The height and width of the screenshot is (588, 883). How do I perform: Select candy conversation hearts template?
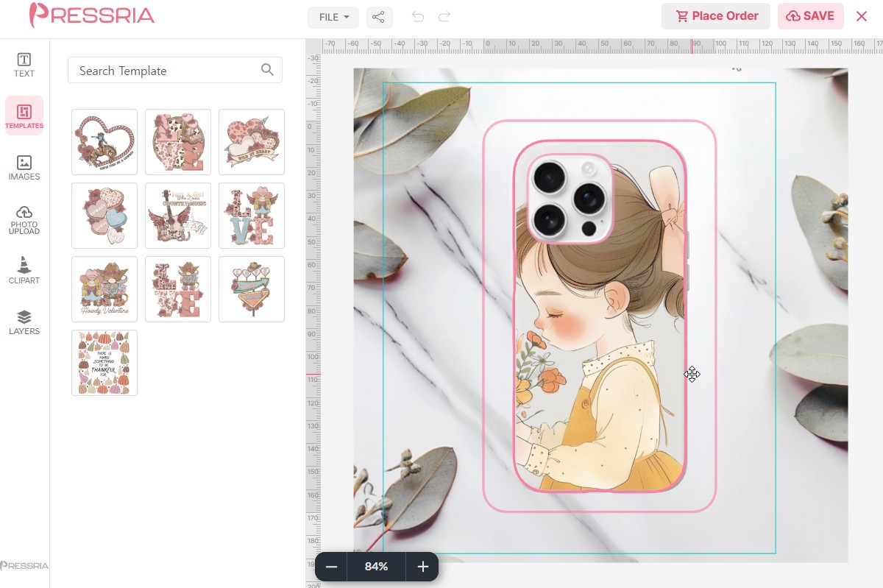point(104,216)
